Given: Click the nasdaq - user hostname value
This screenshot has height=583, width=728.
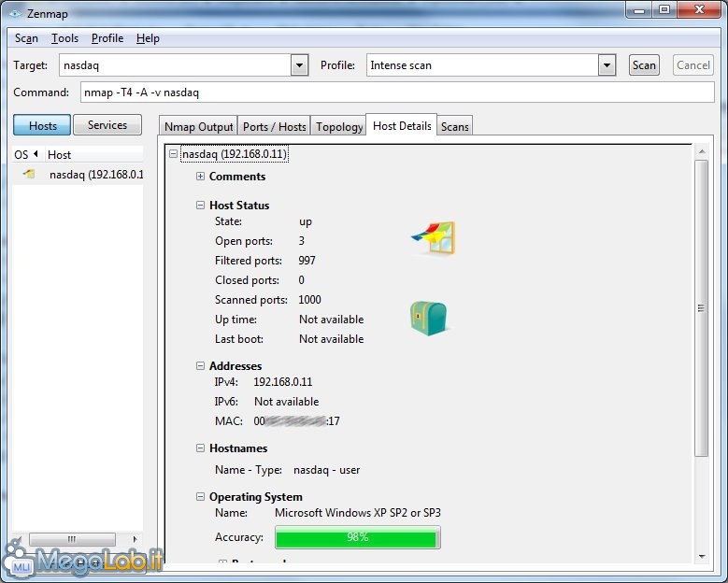Looking at the screenshot, I should coord(326,470).
